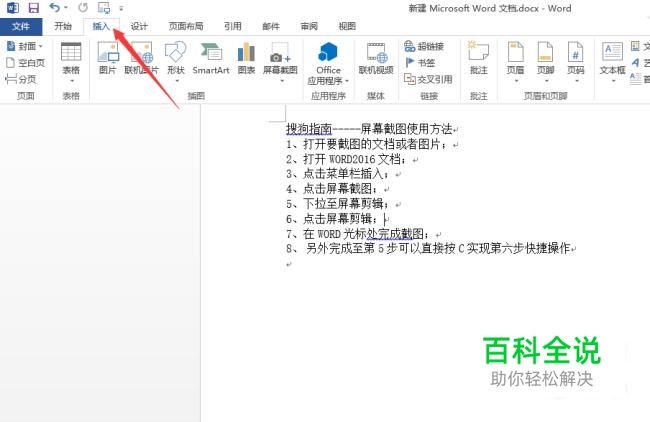Click the title line 搜狗指南 in document
Image resolution: width=650 pixels, height=422 pixels.
[x=369, y=129]
